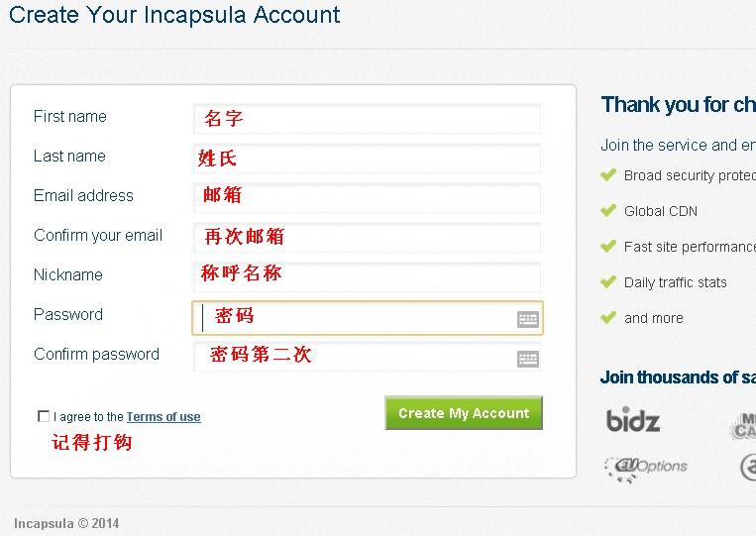Focus the First name input field

[x=367, y=119]
